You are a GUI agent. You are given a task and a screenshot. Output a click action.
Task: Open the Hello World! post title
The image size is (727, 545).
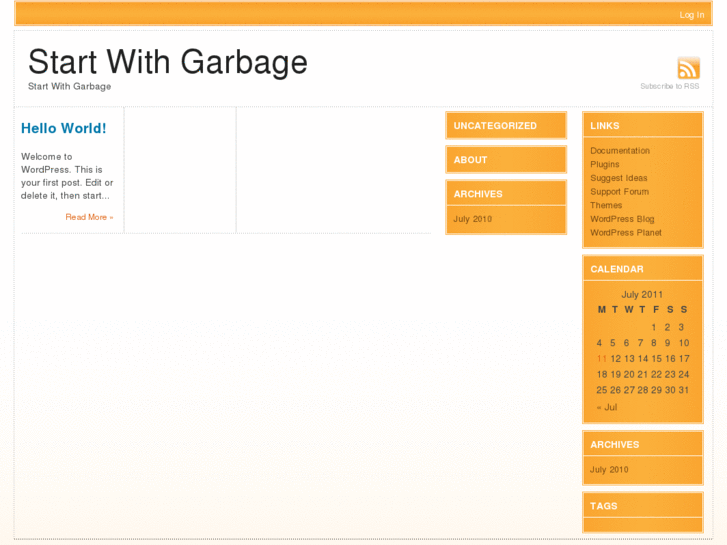coord(64,128)
